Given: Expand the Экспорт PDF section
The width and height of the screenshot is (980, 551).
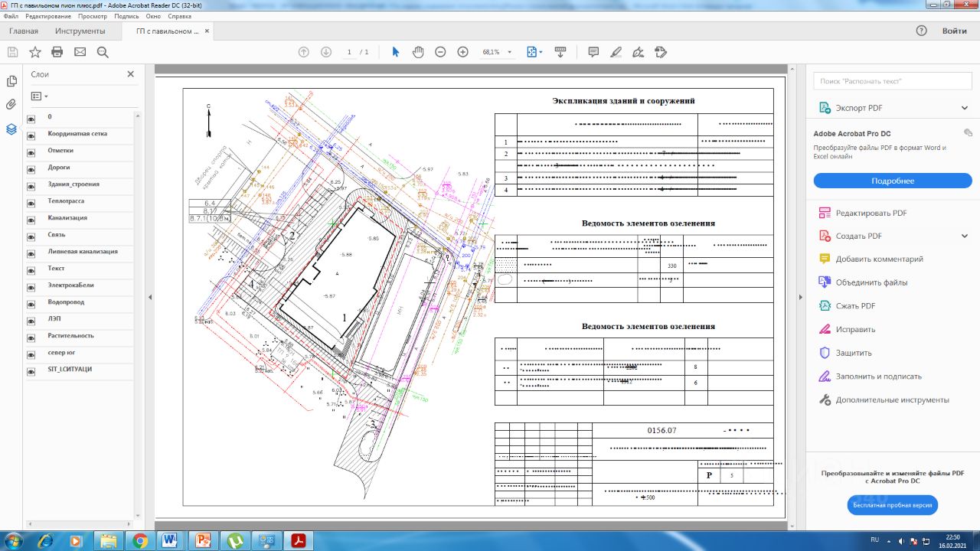Looking at the screenshot, I should point(965,108).
